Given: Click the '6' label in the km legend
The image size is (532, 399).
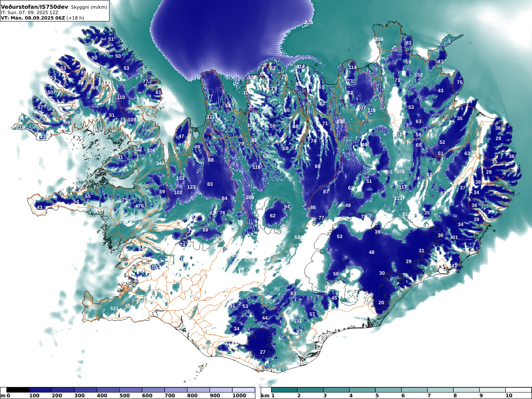Looking at the screenshot, I should [403, 396].
